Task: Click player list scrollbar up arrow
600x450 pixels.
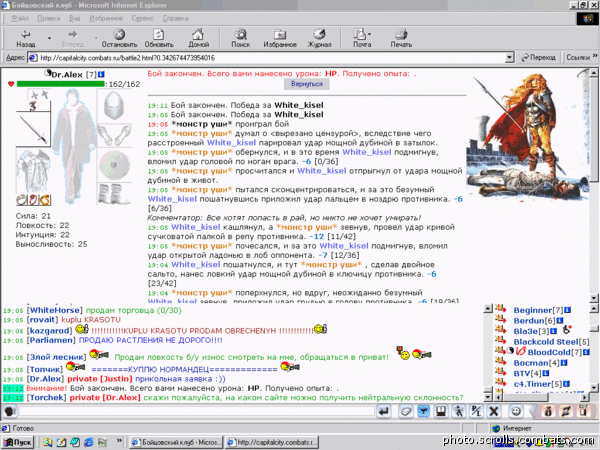Action: [593, 308]
